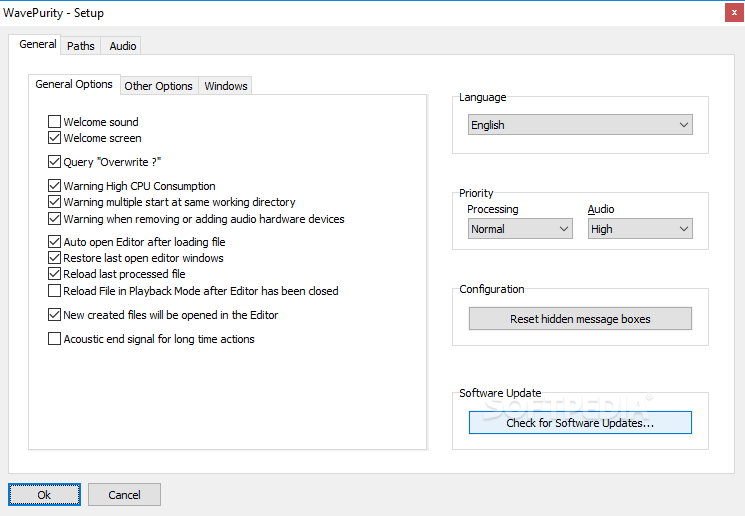Click Check for Software Updates button

pos(580,422)
